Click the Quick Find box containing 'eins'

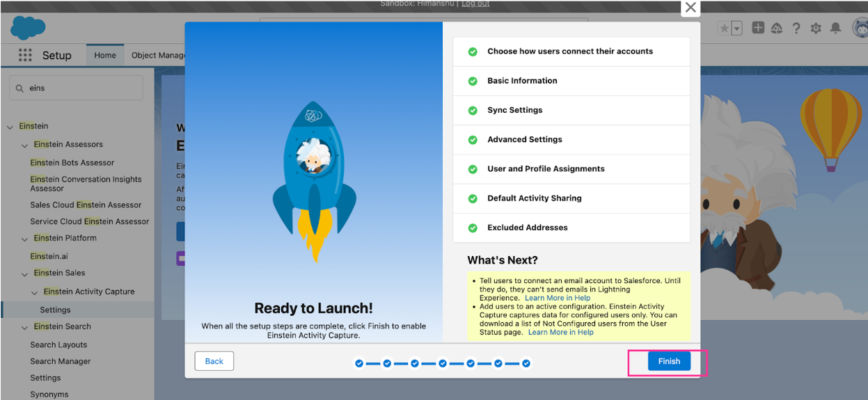[x=76, y=88]
